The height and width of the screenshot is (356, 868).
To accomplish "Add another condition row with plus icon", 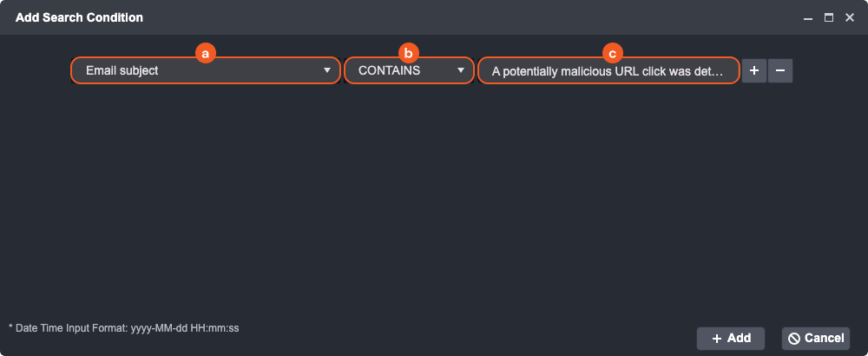I will pos(754,70).
